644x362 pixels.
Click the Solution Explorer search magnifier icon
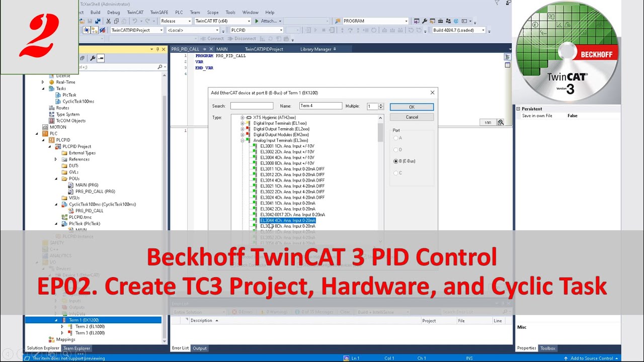[x=159, y=66]
